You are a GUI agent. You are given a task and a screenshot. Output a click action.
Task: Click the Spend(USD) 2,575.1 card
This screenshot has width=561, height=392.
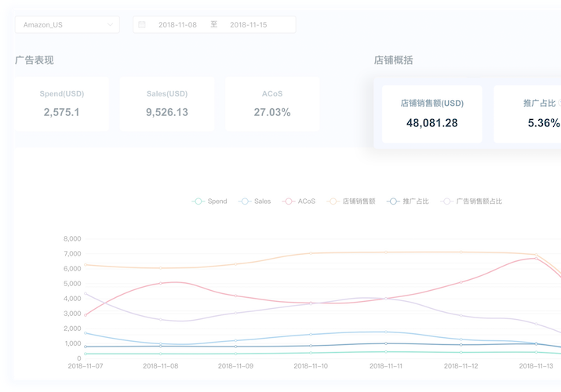61,103
